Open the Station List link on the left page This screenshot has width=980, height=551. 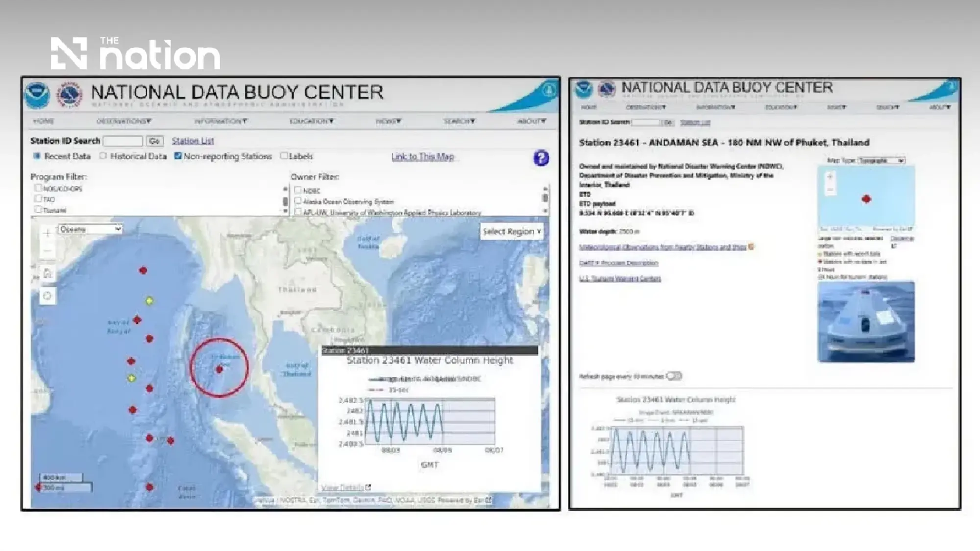tap(193, 141)
